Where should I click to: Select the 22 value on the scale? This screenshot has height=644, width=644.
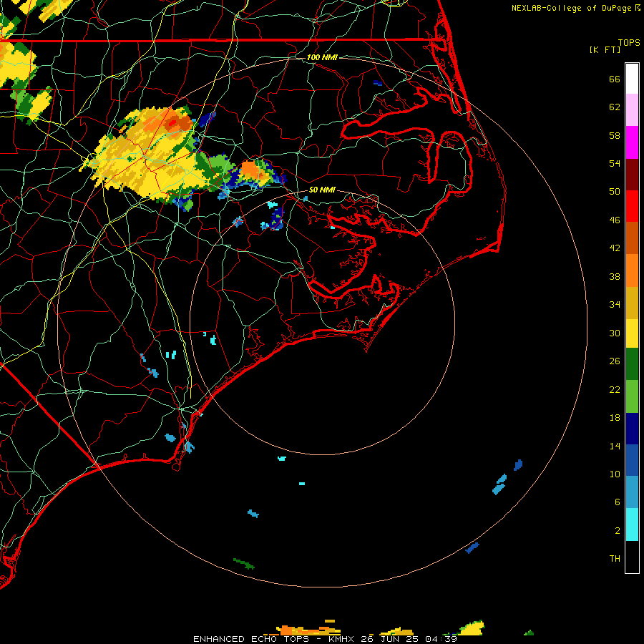point(615,389)
